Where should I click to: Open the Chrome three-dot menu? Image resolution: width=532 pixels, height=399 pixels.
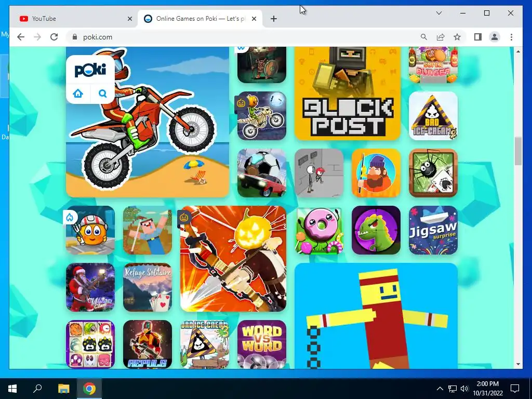click(511, 37)
